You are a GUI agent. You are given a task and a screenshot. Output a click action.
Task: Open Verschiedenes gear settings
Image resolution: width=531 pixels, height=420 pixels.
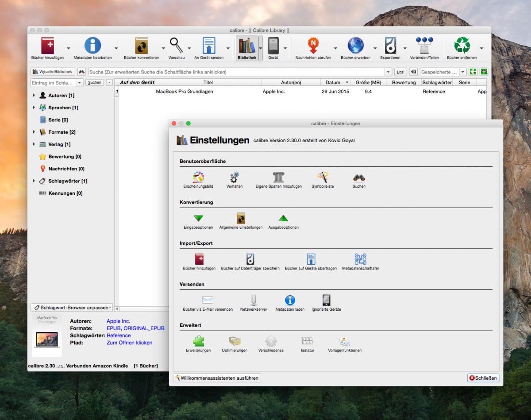tap(271, 341)
